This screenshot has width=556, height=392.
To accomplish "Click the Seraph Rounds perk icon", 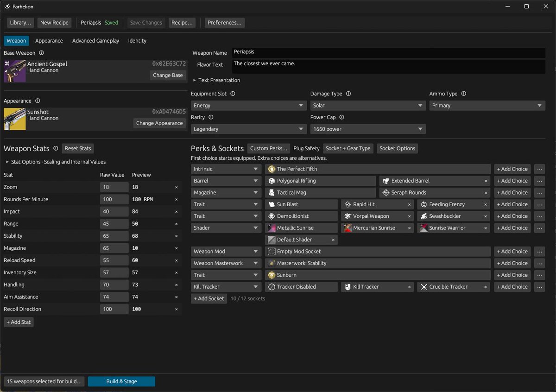I will pyautogui.click(x=386, y=192).
